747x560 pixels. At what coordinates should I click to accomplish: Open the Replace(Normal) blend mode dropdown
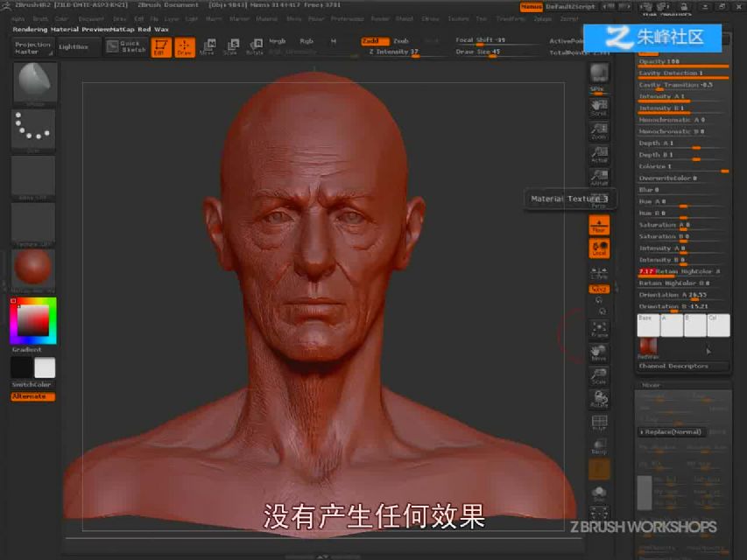[x=673, y=432]
